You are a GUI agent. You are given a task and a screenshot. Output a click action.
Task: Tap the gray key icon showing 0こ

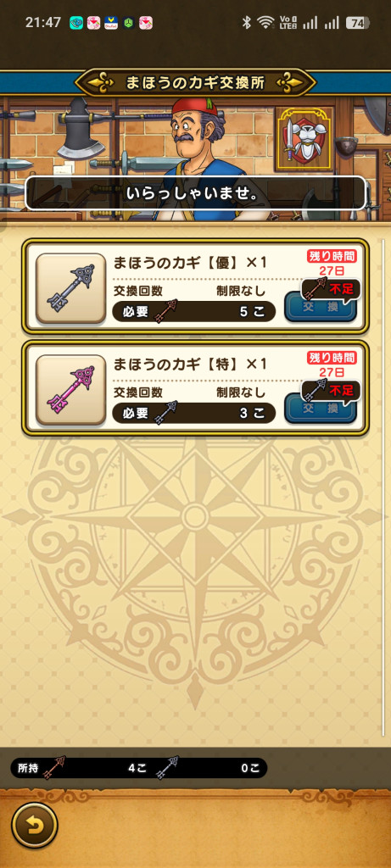pyautogui.click(x=167, y=768)
